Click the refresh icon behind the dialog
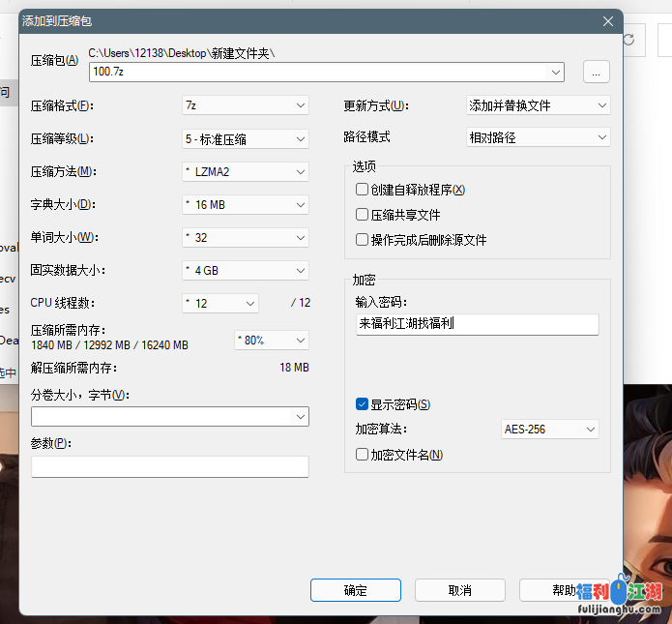 (x=629, y=40)
